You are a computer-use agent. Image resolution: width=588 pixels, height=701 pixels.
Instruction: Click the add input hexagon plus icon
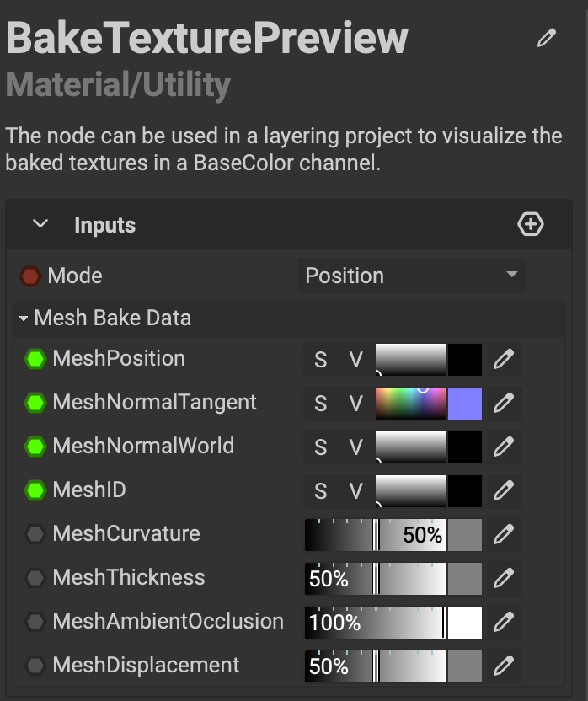pos(530,224)
